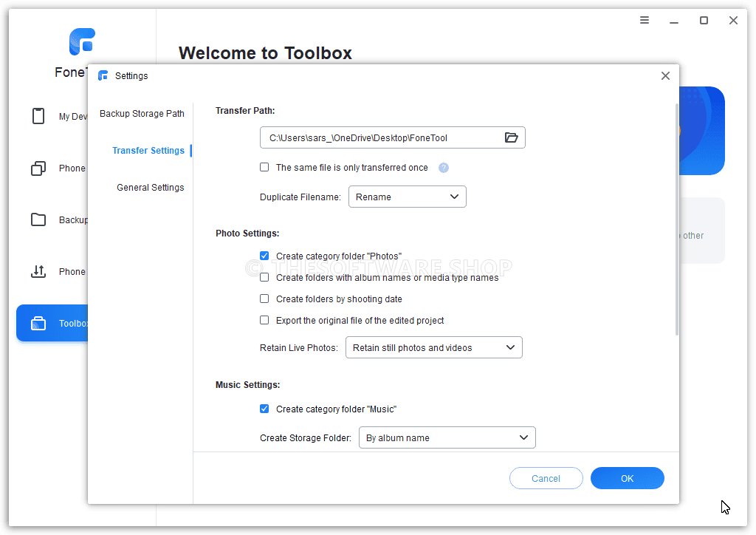This screenshot has height=535, width=756.
Task: Click the Phone transfer arrows icon
Action: tap(38, 272)
